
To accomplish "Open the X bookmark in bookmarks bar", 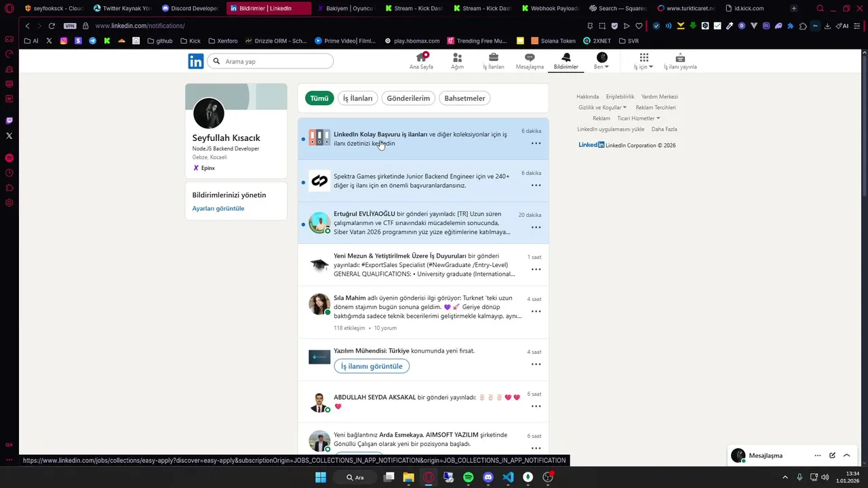I will point(50,41).
